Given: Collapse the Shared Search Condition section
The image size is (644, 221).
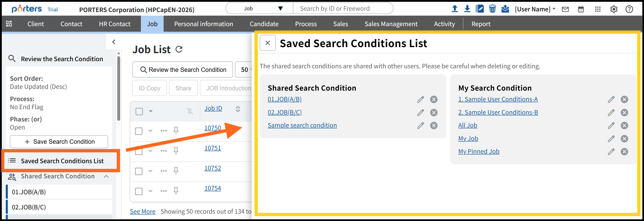Looking at the screenshot, I should [106, 176].
